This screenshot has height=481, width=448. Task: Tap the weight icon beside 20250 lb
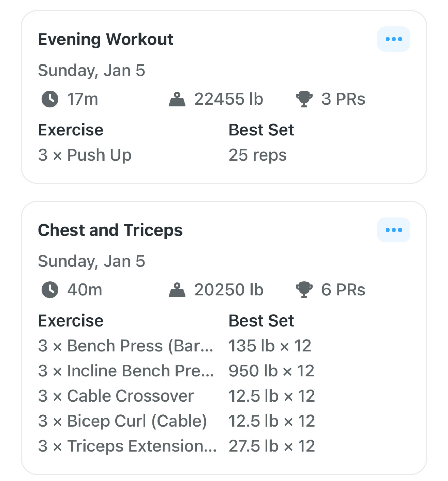coord(177,290)
